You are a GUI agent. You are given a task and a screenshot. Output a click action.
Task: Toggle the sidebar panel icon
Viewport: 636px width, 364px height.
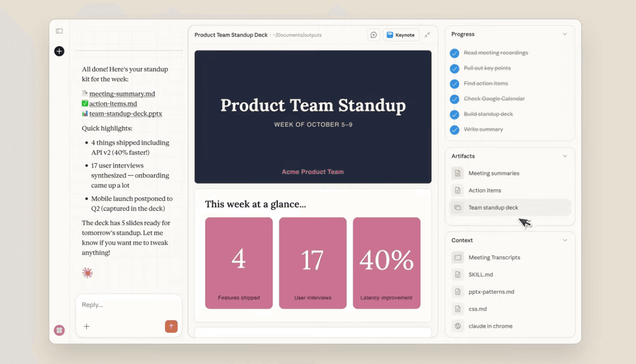(59, 31)
